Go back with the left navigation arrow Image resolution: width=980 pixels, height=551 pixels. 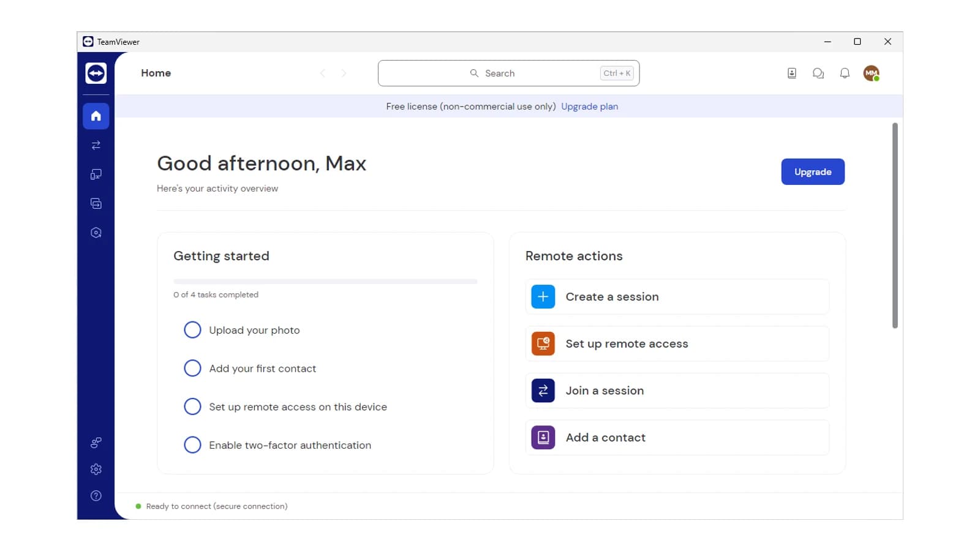pyautogui.click(x=323, y=73)
